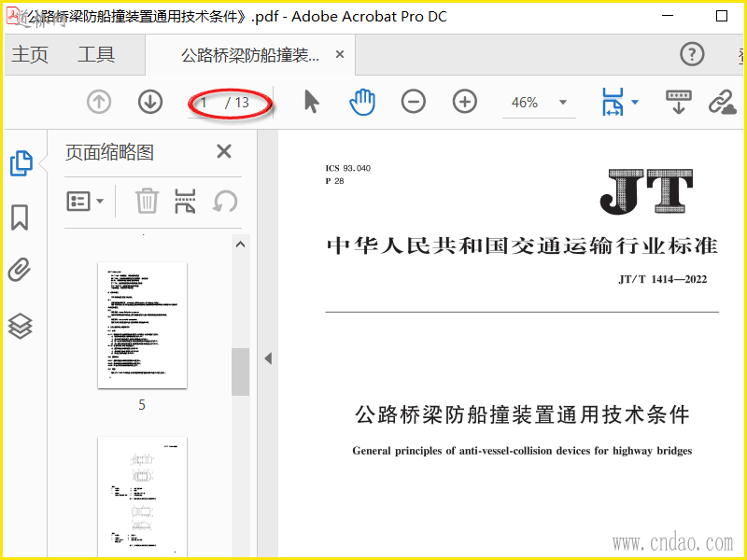
Task: Open the bookmarks sidebar panel
Action: pos(20,217)
